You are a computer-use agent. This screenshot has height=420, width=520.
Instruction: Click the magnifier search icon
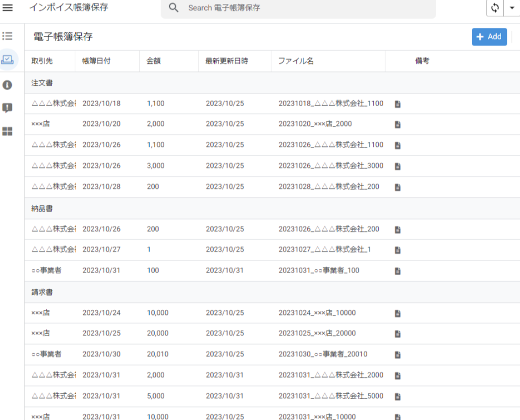pos(173,8)
